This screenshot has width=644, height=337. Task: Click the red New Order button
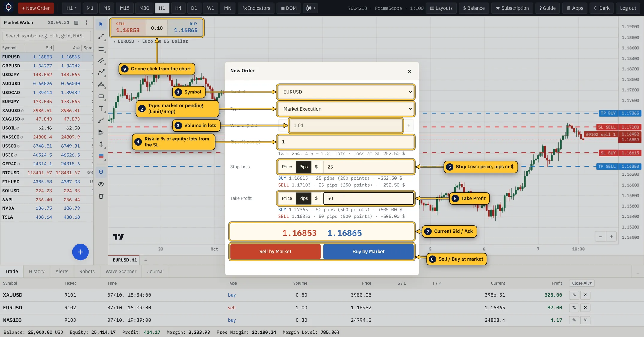click(x=36, y=8)
